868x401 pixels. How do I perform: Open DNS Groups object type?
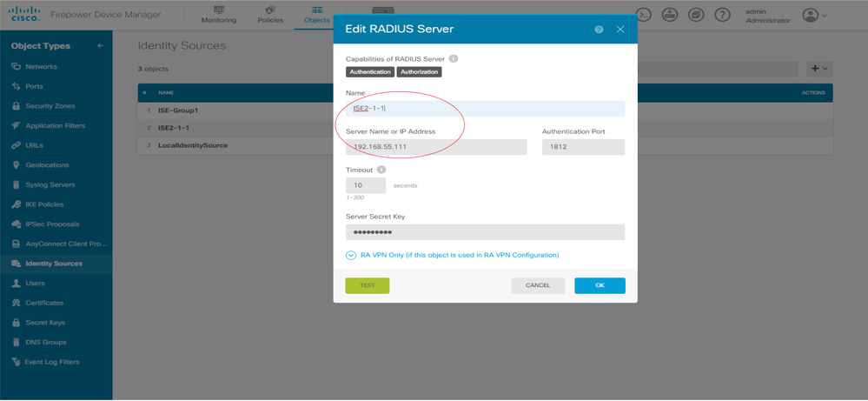pos(46,343)
